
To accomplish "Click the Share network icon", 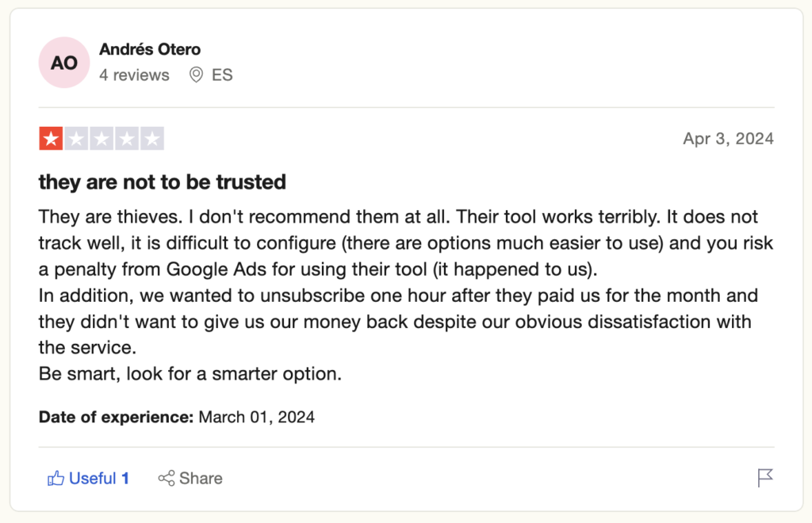I will point(167,478).
